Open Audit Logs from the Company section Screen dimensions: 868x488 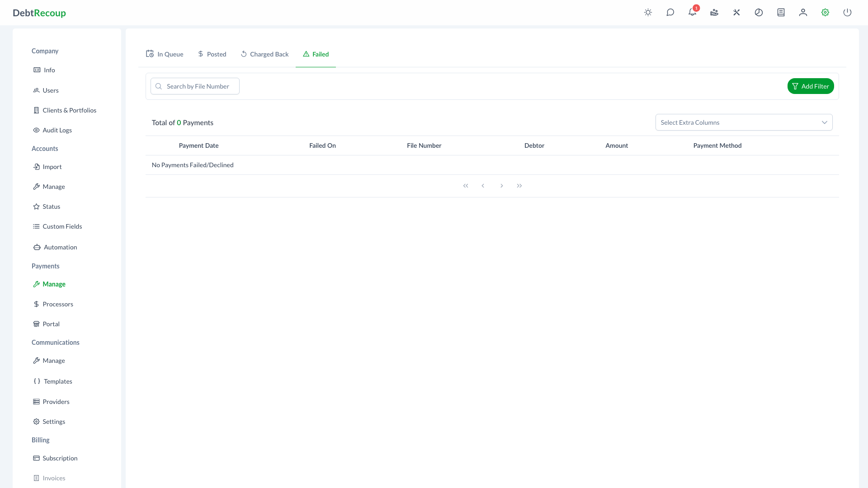[x=57, y=130]
